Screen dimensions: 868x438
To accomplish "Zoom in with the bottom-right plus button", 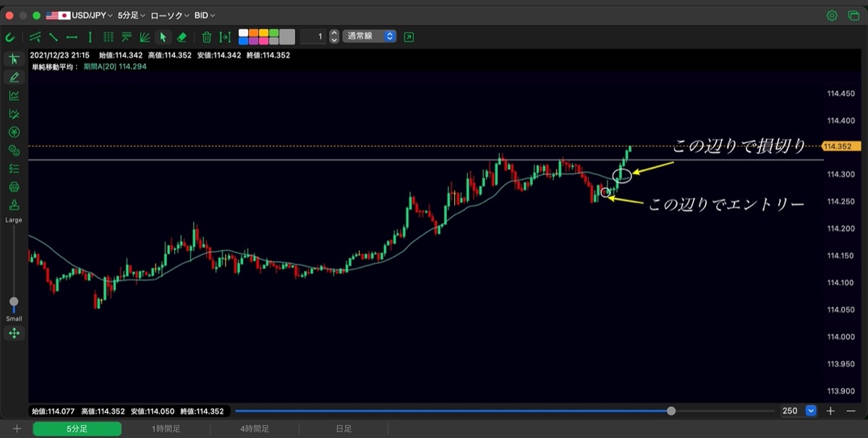I will (830, 411).
